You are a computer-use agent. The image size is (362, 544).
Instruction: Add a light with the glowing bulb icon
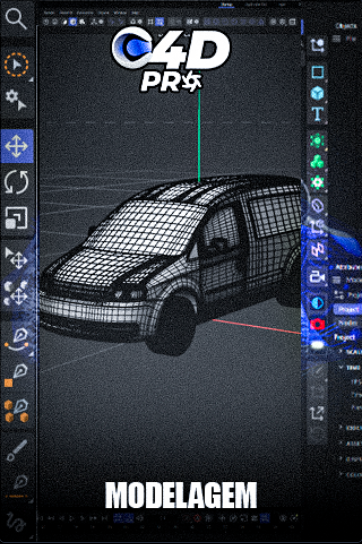coord(317,345)
